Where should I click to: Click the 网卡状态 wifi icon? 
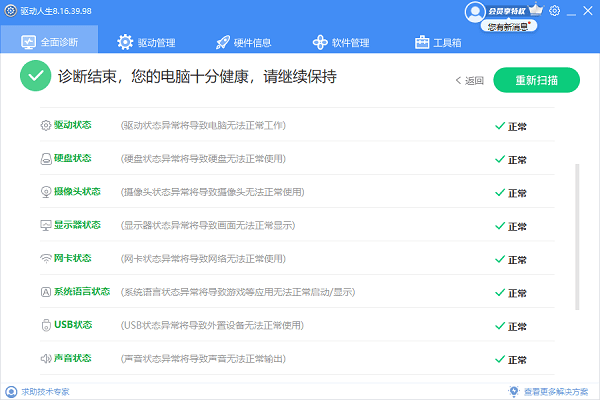click(x=45, y=258)
